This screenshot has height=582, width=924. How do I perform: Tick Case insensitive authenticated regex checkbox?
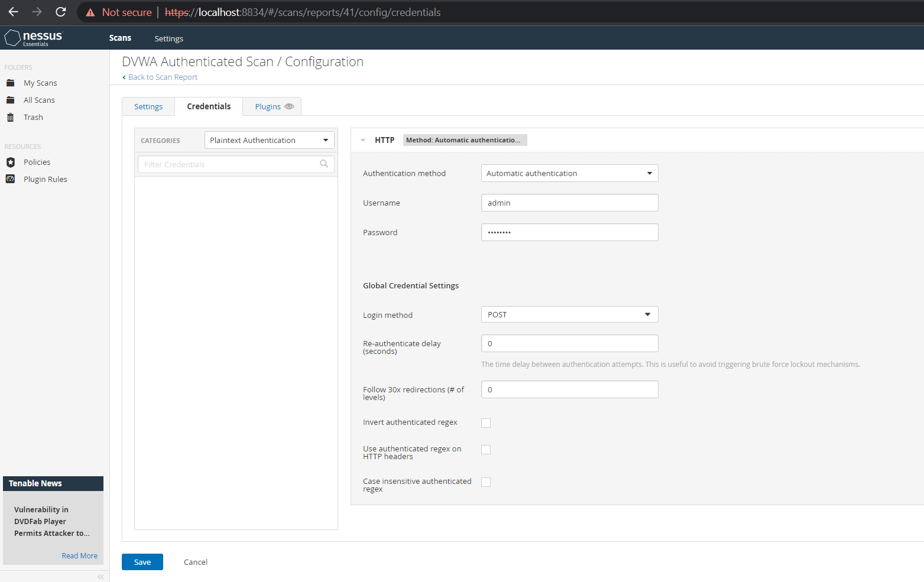pyautogui.click(x=486, y=482)
